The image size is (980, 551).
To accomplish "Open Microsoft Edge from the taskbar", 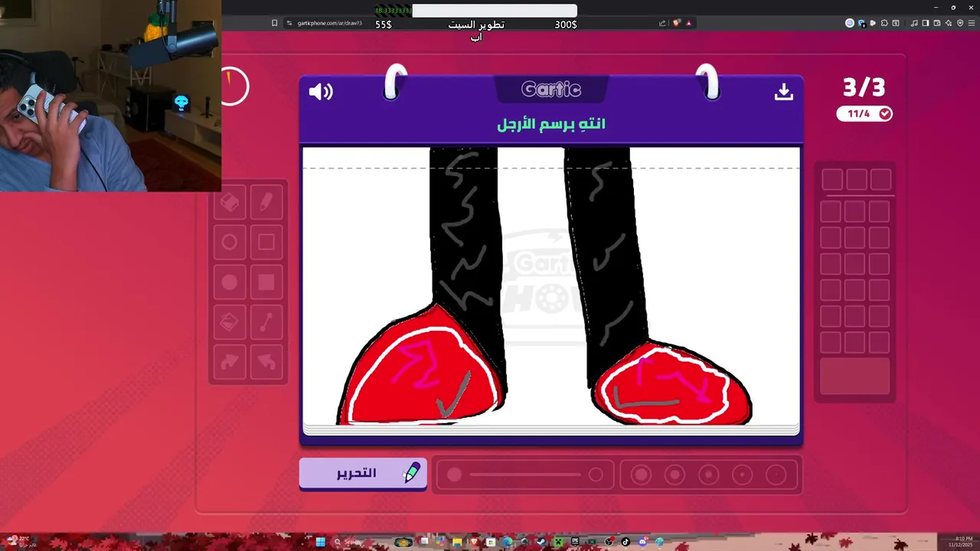I will (x=508, y=542).
